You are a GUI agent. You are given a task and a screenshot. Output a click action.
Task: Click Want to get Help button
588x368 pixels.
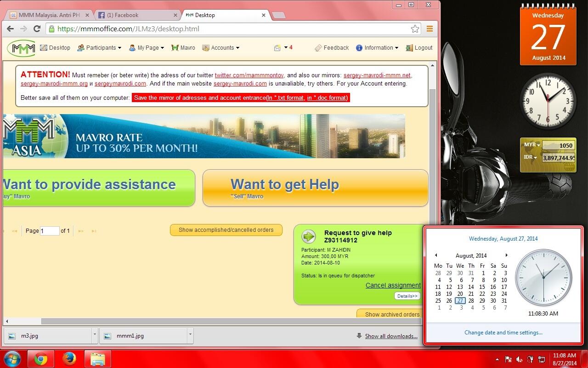[x=315, y=188]
